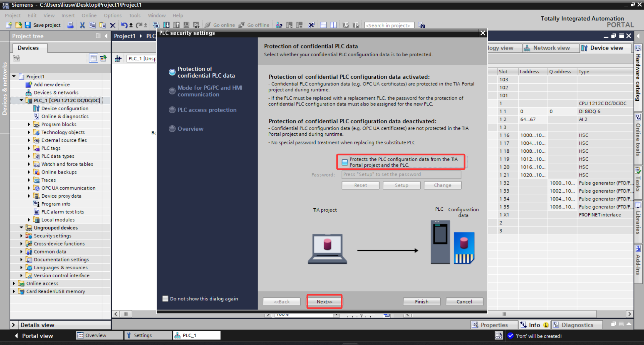Click the Undo arrow icon
Image resolution: width=644 pixels, height=345 pixels.
(124, 25)
